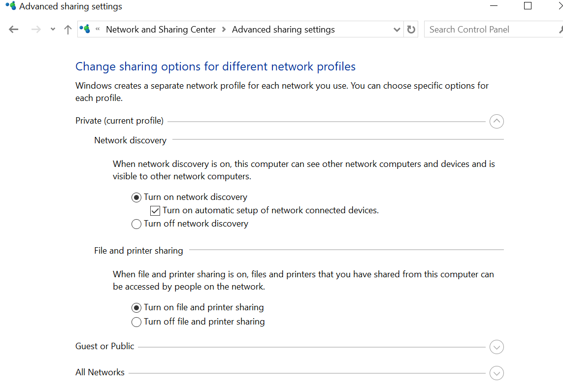Click the network icon in address bar
This screenshot has width=563, height=392.
pyautogui.click(x=85, y=29)
